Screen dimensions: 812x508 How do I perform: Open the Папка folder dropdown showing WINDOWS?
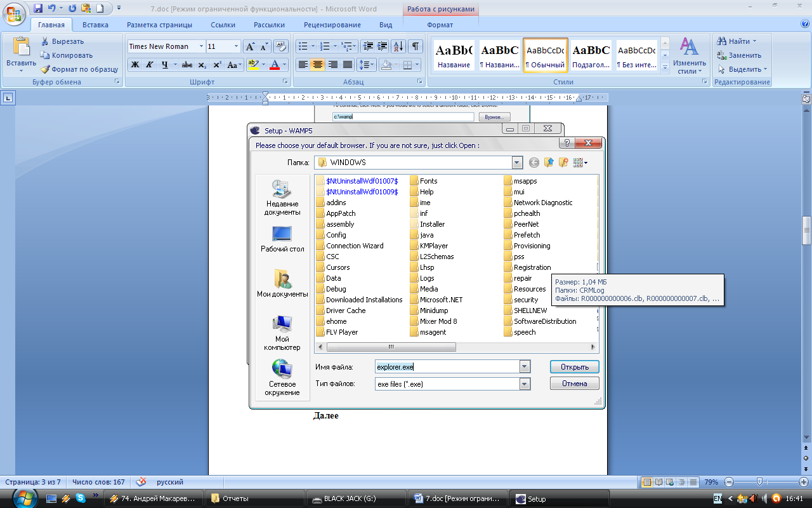pyautogui.click(x=518, y=163)
